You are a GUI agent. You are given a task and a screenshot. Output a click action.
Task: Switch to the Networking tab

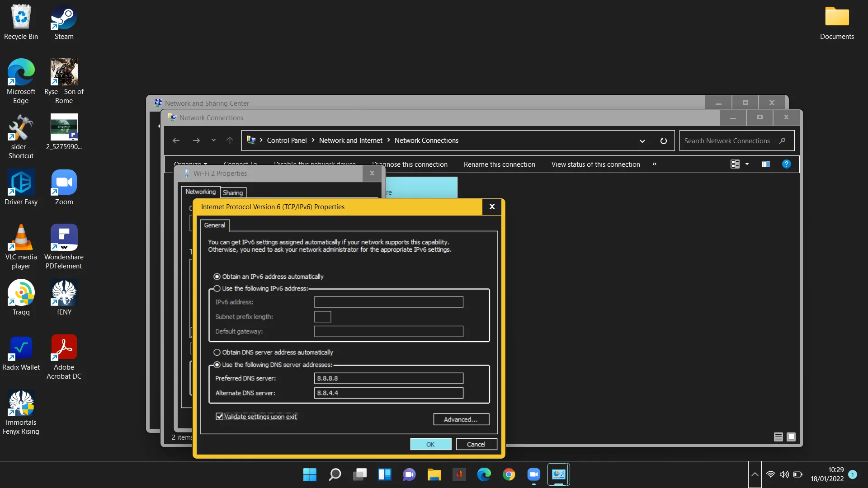(201, 191)
